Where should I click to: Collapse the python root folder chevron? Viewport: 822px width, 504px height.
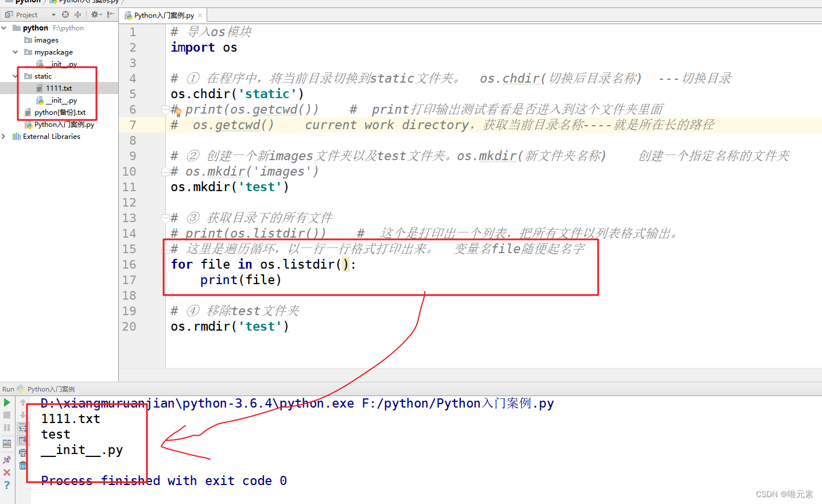[4, 28]
